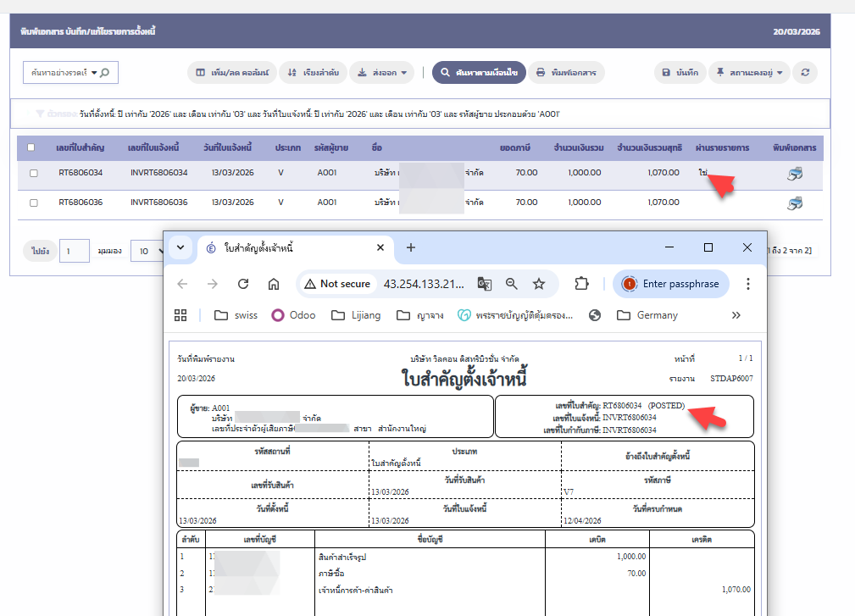The height and width of the screenshot is (616, 855).
Task: Click the browser reload page icon
Action: [x=243, y=284]
